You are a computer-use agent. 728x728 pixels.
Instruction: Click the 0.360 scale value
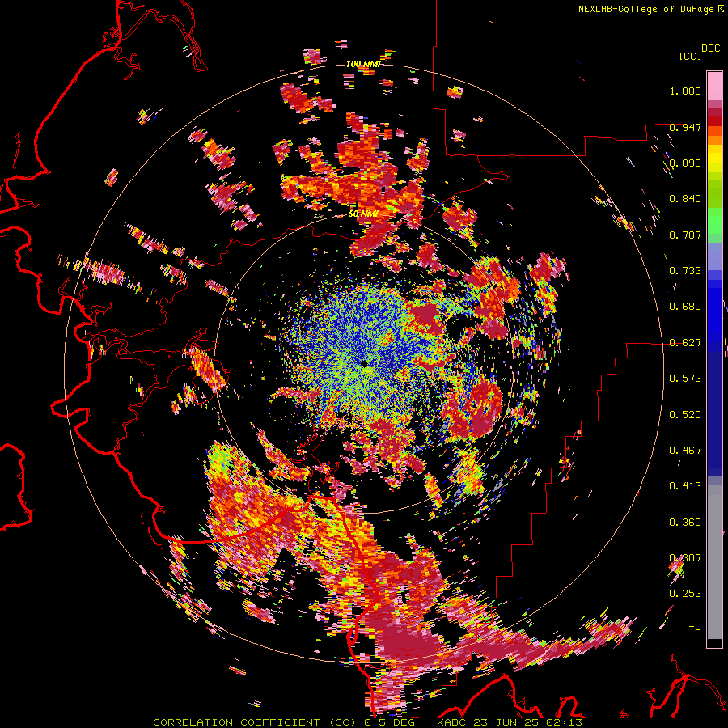[685, 523]
